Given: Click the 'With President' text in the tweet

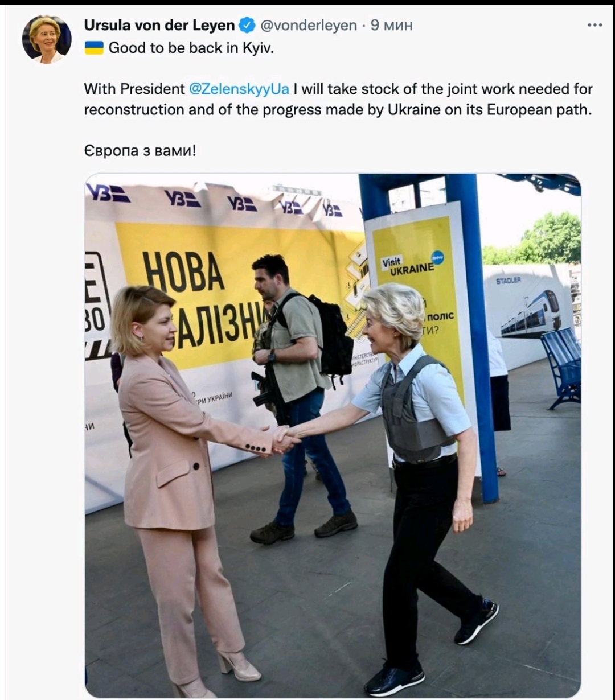Looking at the screenshot, I should tap(134, 89).
